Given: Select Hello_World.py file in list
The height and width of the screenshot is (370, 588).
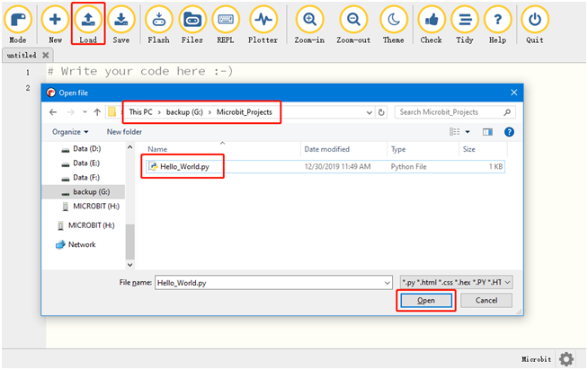Looking at the screenshot, I should pyautogui.click(x=183, y=167).
